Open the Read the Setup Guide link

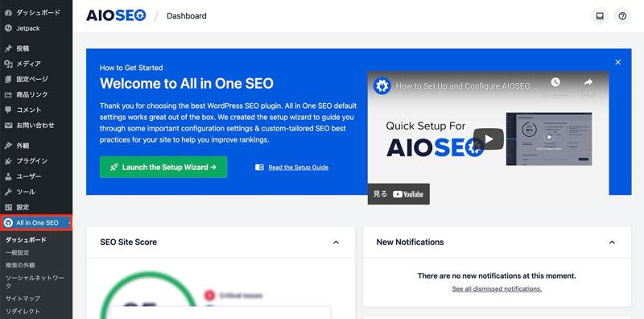click(x=298, y=168)
